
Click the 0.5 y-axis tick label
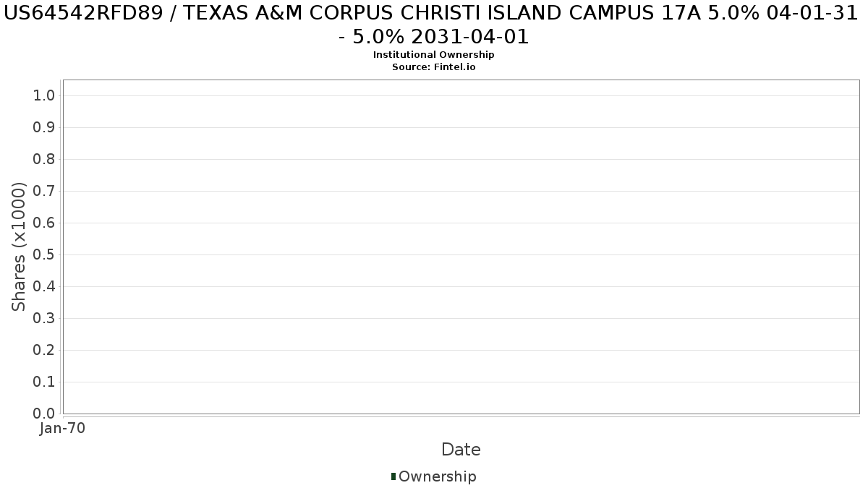pyautogui.click(x=44, y=254)
